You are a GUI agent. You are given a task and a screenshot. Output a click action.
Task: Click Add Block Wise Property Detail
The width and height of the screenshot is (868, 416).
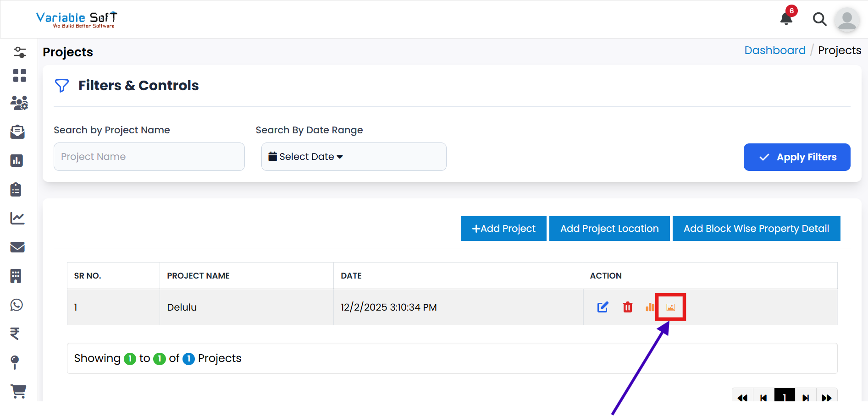(756, 229)
